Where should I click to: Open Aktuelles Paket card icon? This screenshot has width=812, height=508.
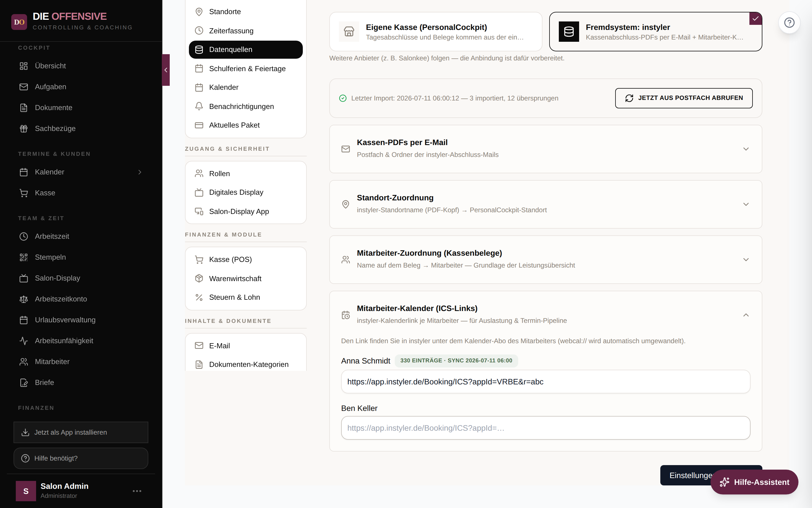click(x=199, y=125)
